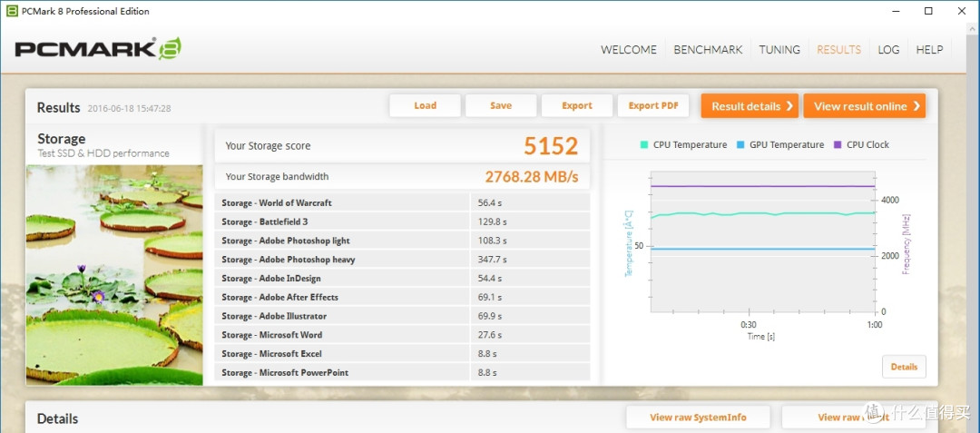This screenshot has height=433, width=980.
Task: Select Storage - Adobe Photoshop light row
Action: click(402, 241)
